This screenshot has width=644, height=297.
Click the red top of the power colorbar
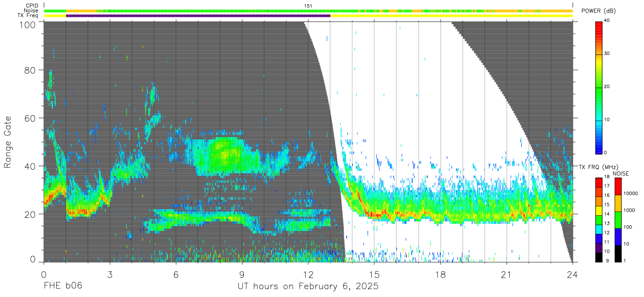pos(599,25)
